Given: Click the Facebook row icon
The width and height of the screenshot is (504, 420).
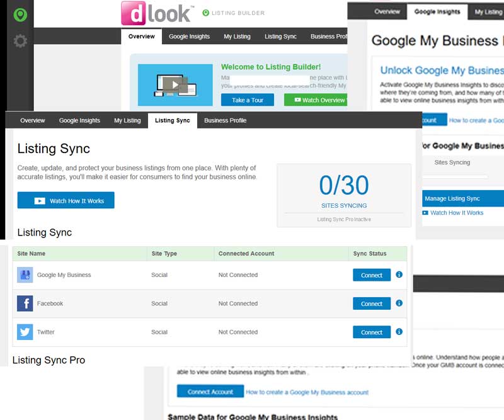Looking at the screenshot, I should pos(25,304).
